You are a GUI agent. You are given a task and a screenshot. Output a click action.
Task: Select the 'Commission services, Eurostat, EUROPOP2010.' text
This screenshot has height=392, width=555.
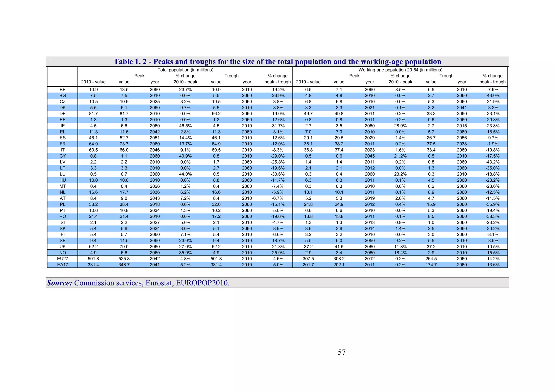click(x=152, y=283)
